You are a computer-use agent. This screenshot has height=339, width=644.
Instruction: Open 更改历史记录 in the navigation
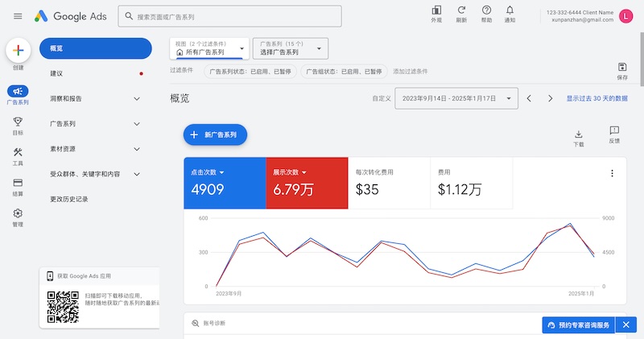[69, 199]
